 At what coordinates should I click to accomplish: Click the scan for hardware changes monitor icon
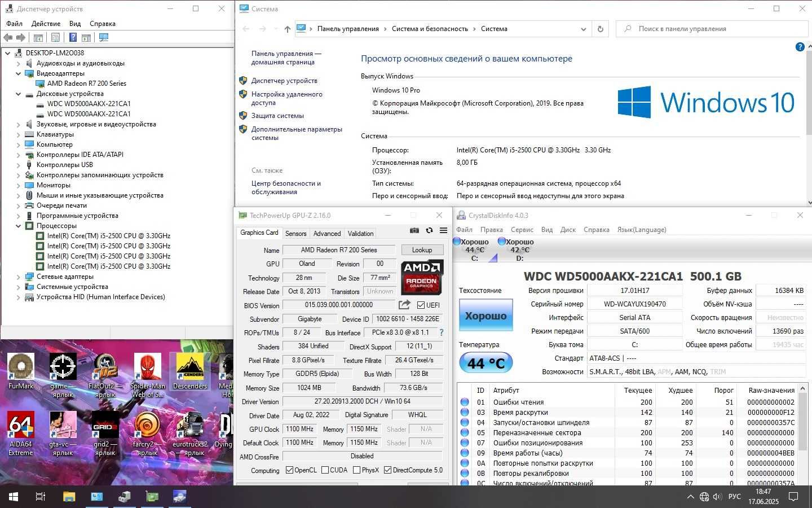[104, 37]
